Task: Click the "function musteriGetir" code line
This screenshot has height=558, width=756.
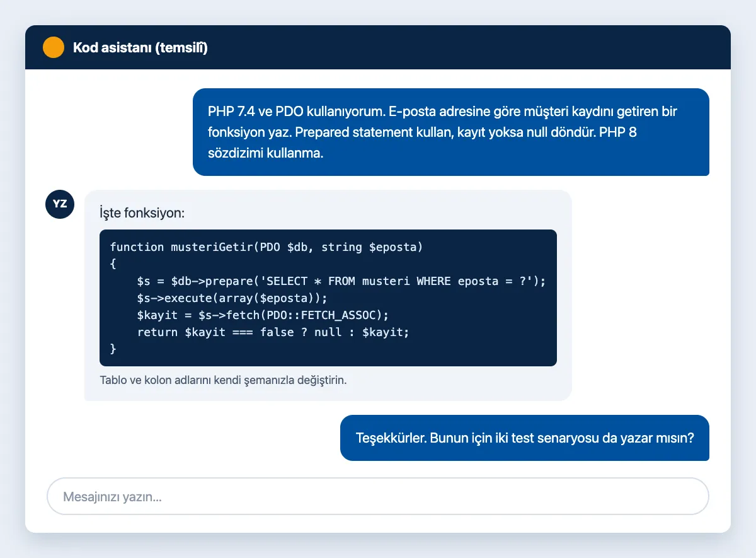Action: [266, 247]
